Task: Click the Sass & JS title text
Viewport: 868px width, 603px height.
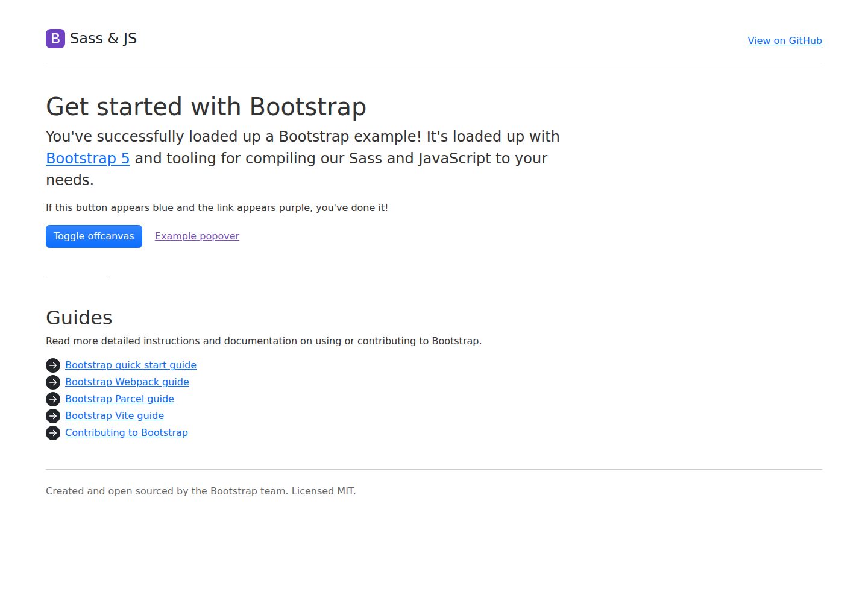Action: coord(103,39)
